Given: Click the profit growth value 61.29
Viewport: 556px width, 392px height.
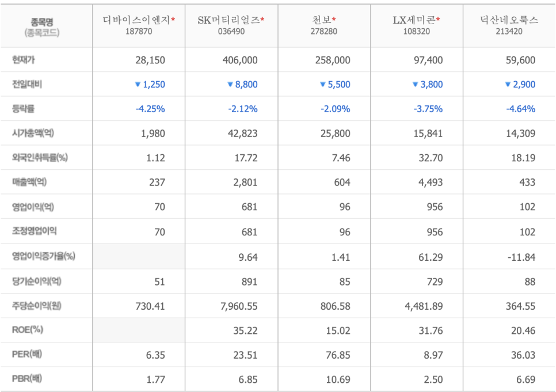Looking at the screenshot, I should tap(431, 257).
